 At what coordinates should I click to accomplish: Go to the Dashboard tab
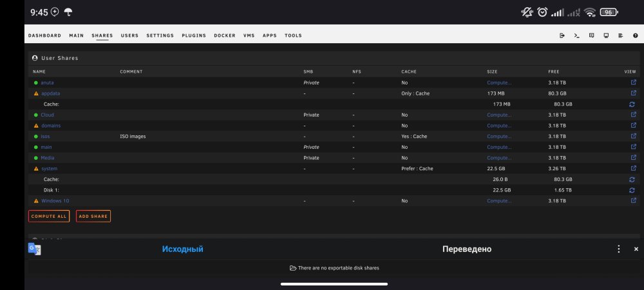pos(45,35)
